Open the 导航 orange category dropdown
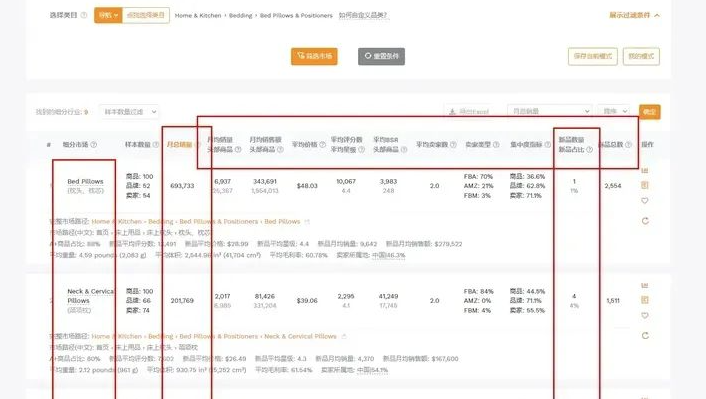This screenshot has width=706, height=399. [108, 15]
